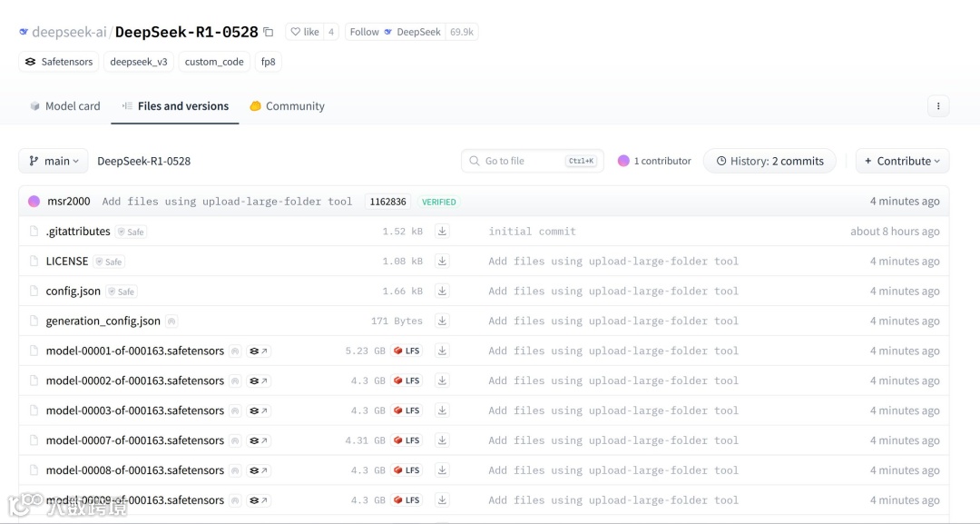The height and width of the screenshot is (524, 980).
Task: Inspect model-00001 safetensors viewer icon
Action: (x=258, y=351)
